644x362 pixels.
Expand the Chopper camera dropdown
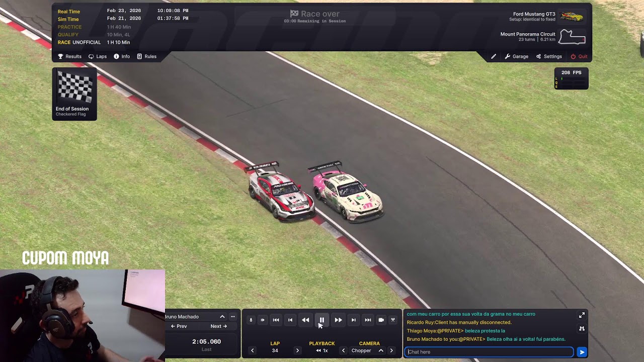point(381,350)
